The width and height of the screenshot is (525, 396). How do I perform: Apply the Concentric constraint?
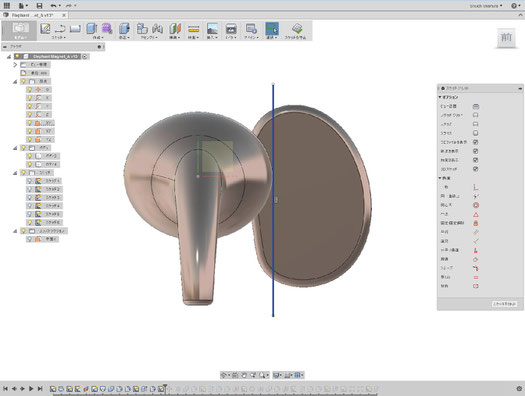pyautogui.click(x=475, y=205)
